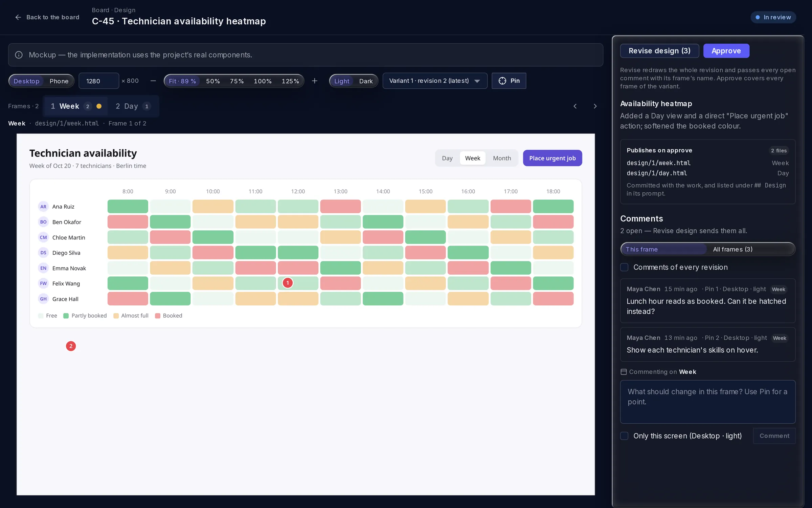Click the frame icon beside Commenting on Week
812x508 pixels.
click(624, 372)
